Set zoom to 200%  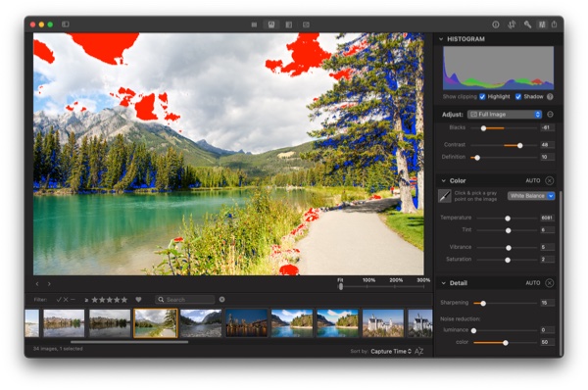pos(396,280)
